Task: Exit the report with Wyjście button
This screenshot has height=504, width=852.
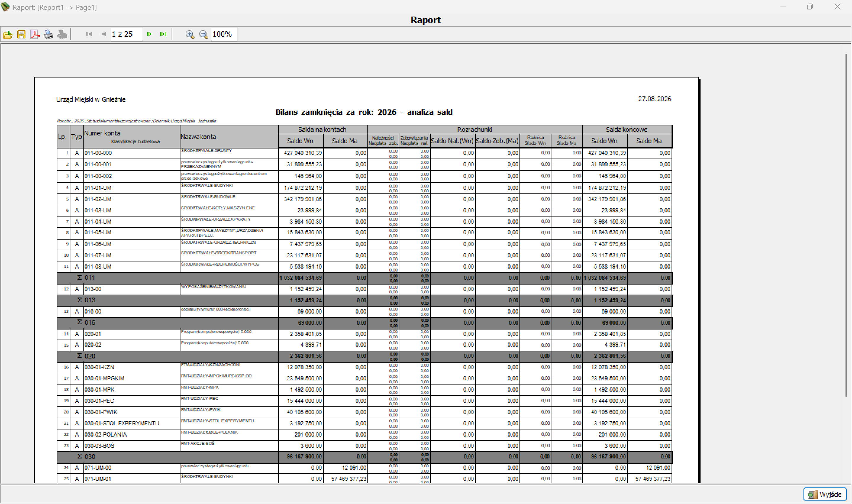Action: (824, 494)
